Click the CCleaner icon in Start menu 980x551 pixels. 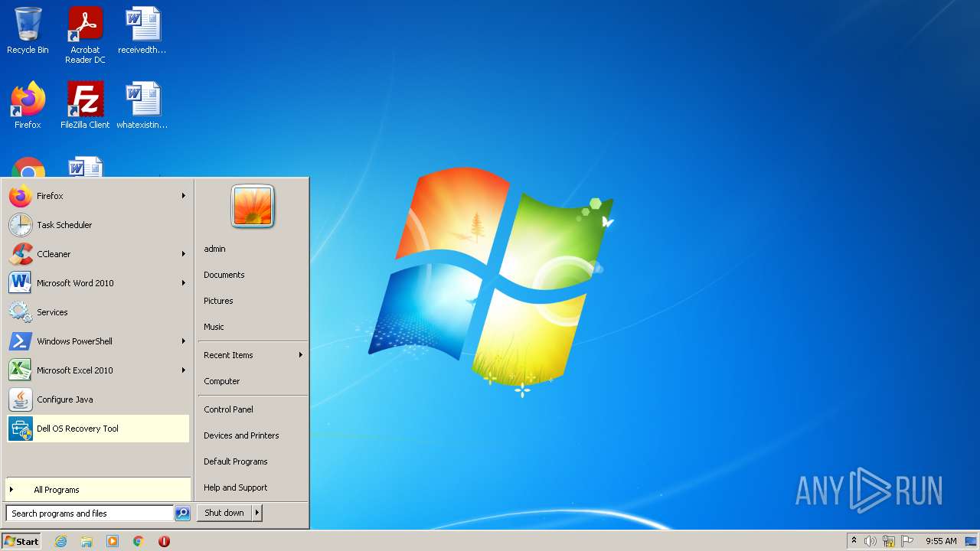pos(21,254)
